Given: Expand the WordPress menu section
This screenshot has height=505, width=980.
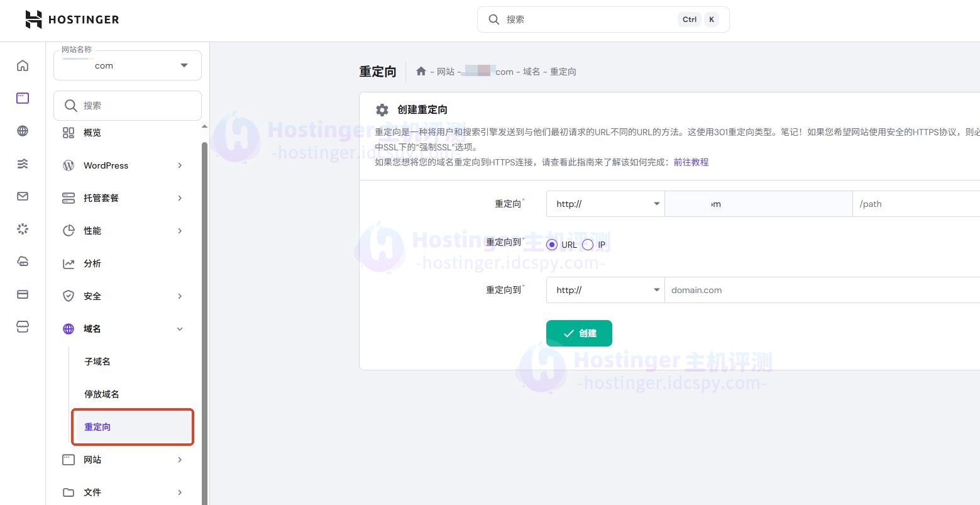Looking at the screenshot, I should point(123,165).
